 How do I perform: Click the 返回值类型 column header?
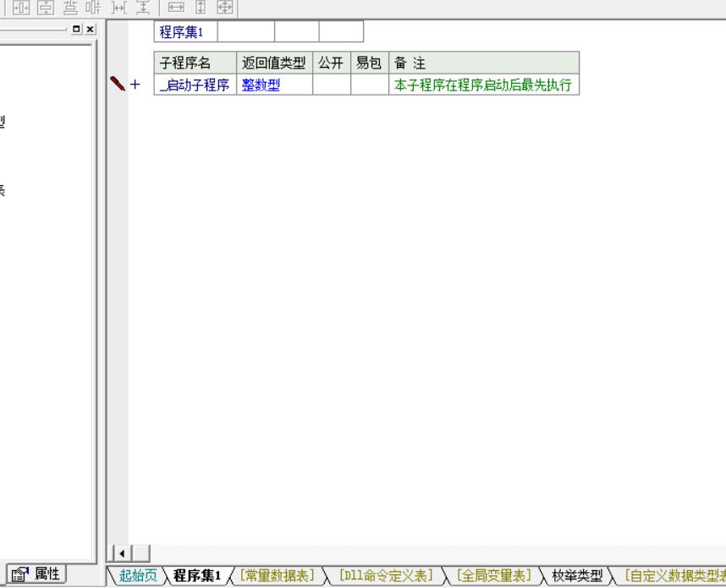(274, 63)
